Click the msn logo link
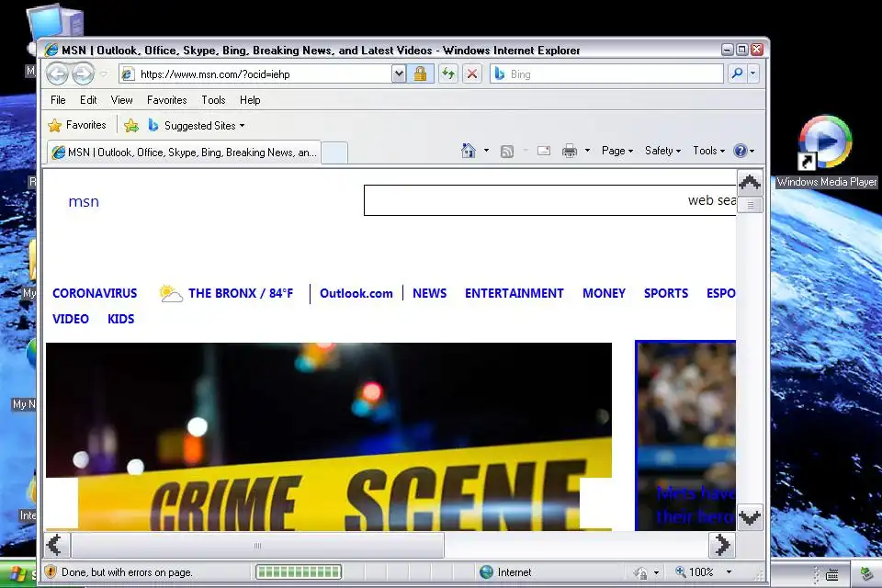Image resolution: width=882 pixels, height=588 pixels. (x=84, y=201)
